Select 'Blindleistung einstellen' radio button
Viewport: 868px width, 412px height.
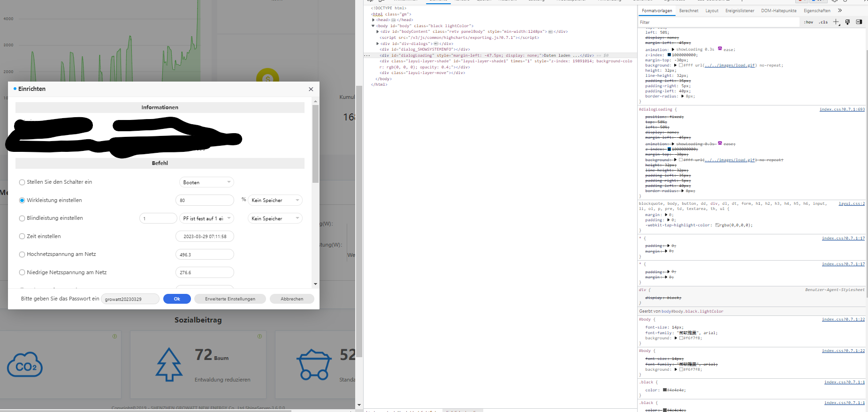tap(22, 218)
